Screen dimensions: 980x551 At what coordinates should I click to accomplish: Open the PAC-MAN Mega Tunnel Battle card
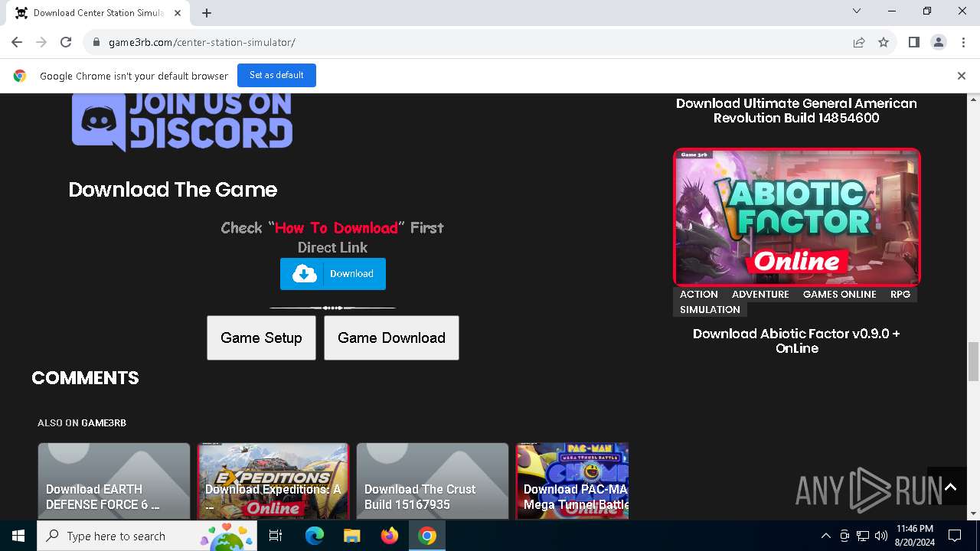point(572,481)
